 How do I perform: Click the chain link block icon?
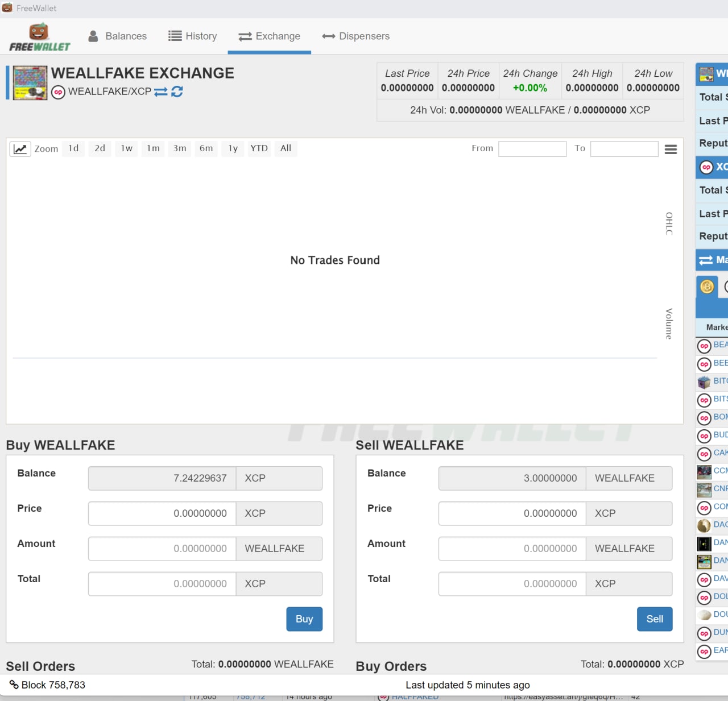(x=14, y=685)
